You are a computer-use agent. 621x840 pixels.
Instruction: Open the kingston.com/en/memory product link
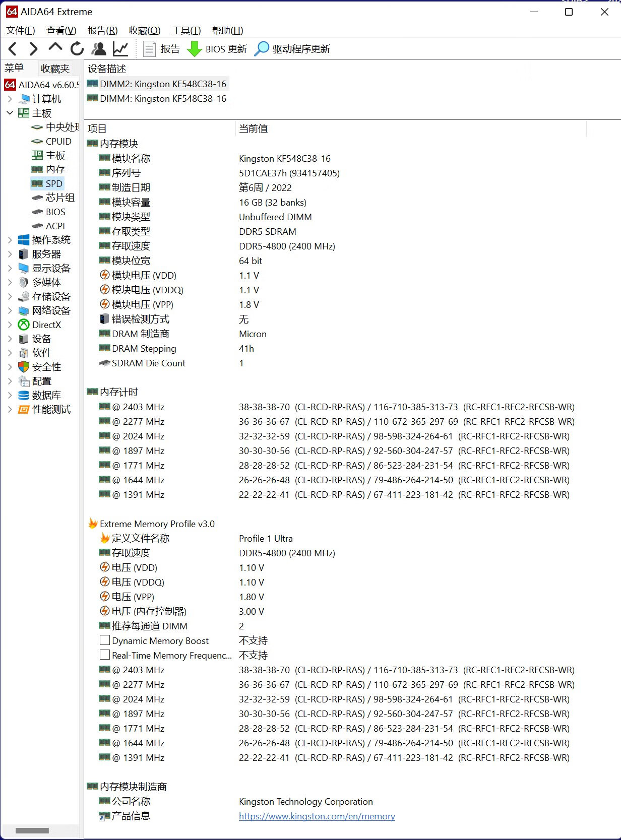pyautogui.click(x=317, y=816)
